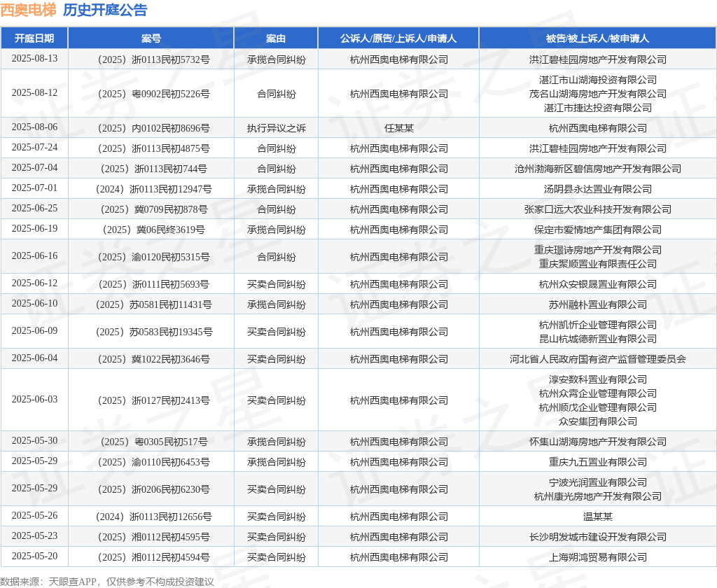Click case number (2025)湘0112民初4595号
Screen dimensions: 717x588
coord(153,537)
